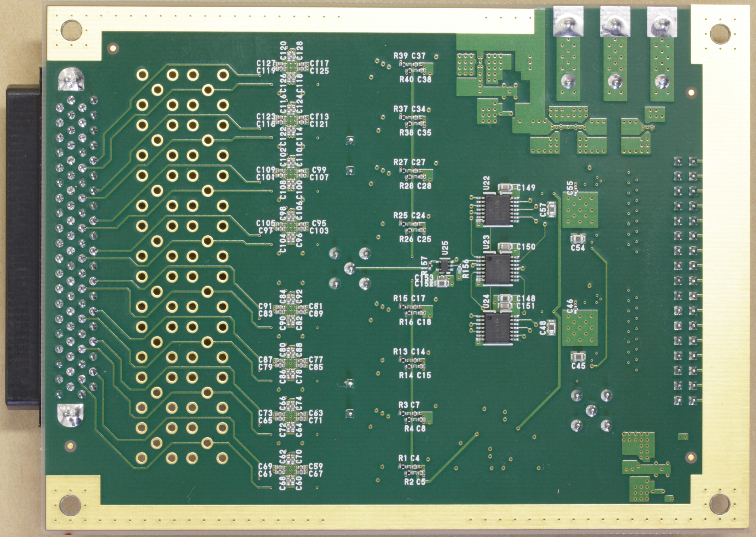Select the C121 label
756x537 pixels.
point(320,124)
